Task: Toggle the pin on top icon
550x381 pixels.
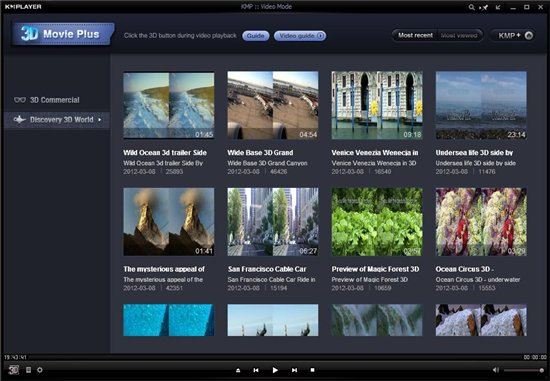Action: pyautogui.click(x=484, y=7)
